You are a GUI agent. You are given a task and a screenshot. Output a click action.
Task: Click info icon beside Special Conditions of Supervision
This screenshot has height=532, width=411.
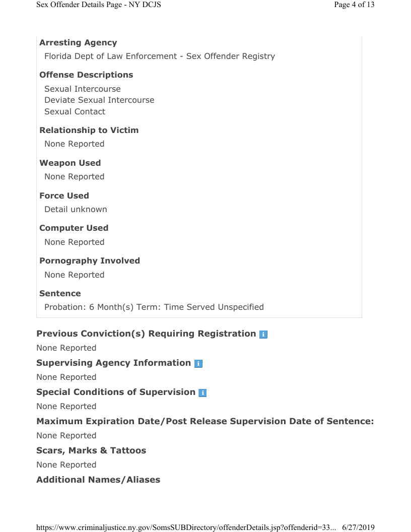(x=202, y=392)
